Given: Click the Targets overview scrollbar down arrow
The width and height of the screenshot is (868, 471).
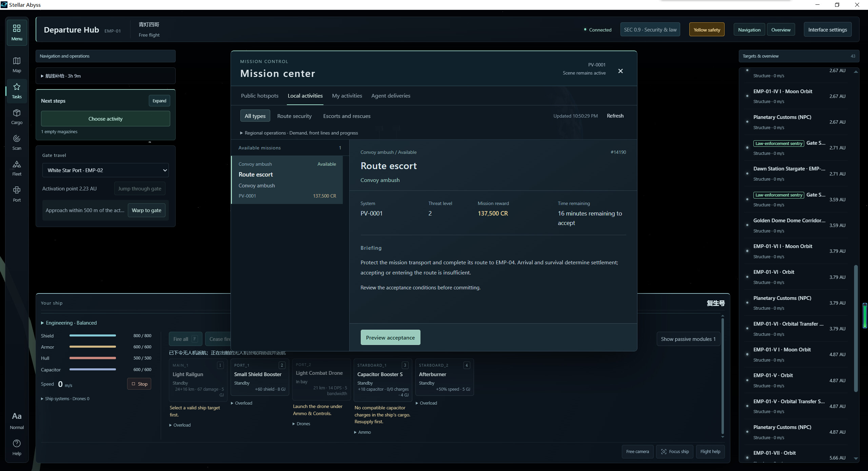Looking at the screenshot, I should (856, 458).
